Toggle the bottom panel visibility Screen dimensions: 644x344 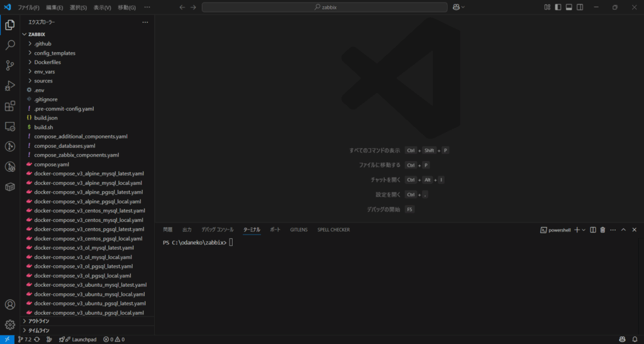click(569, 7)
